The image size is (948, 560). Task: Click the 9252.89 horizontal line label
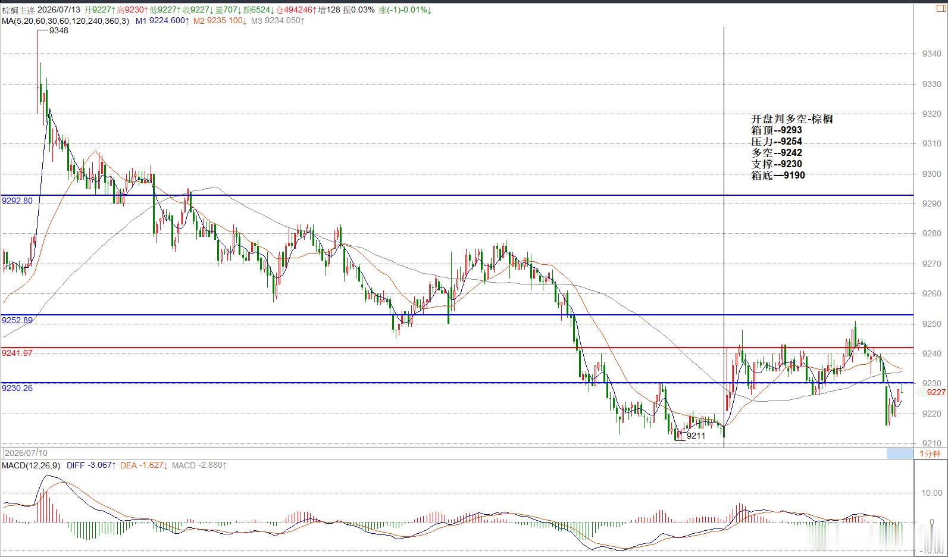17,321
